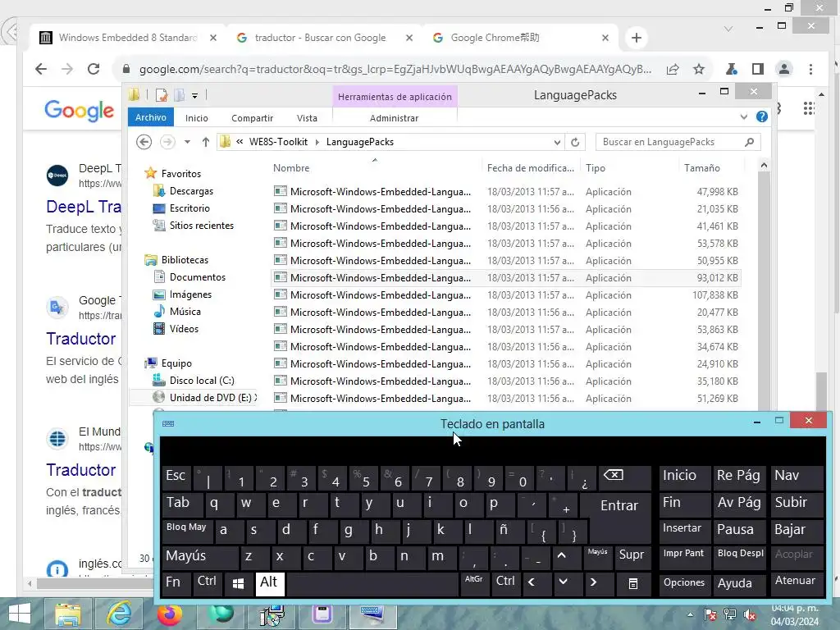Screen dimensions: 840x630
Task: Reload the current Chrome page
Action: [94, 69]
